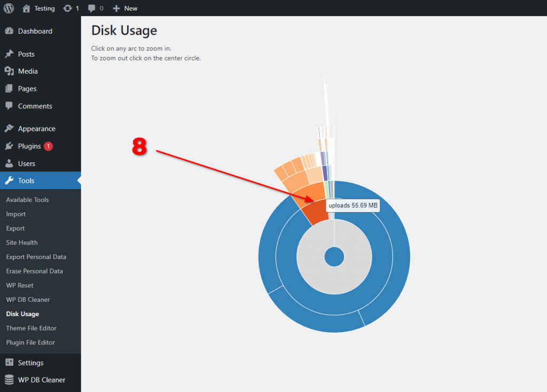Click the Tools wrench icon

(x=10, y=181)
